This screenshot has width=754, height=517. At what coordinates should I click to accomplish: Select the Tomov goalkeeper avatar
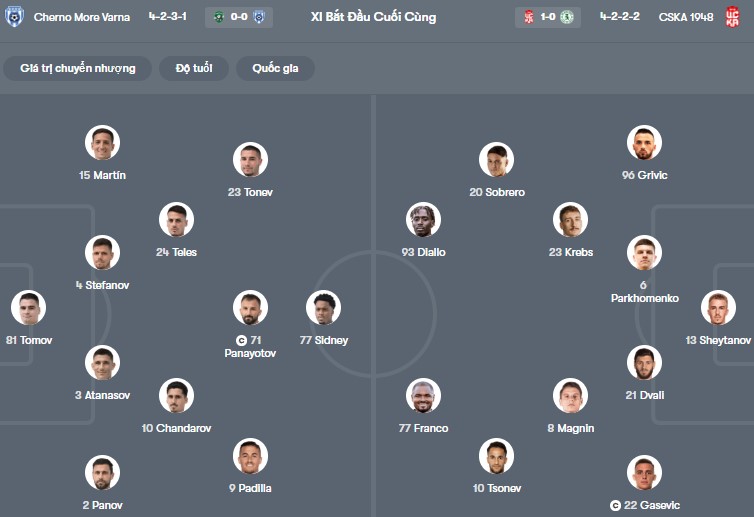click(28, 308)
